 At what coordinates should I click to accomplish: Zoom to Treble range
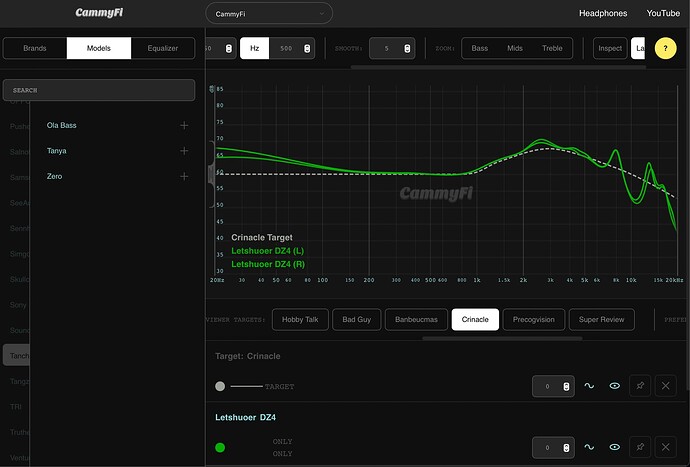pyautogui.click(x=552, y=48)
